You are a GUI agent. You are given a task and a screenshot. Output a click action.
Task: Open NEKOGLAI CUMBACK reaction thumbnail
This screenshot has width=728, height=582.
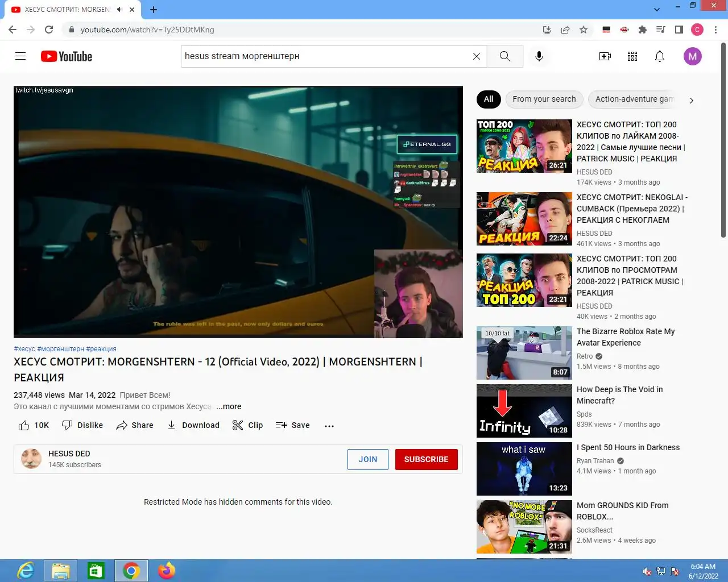pyautogui.click(x=524, y=219)
